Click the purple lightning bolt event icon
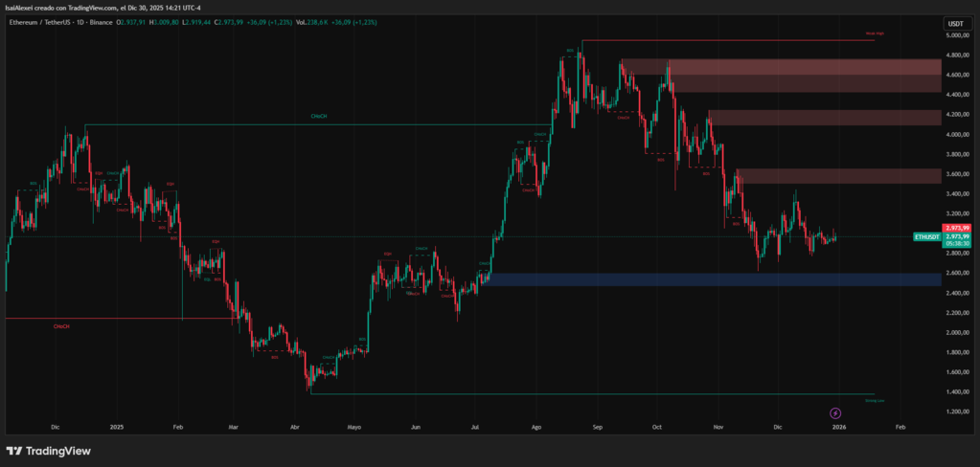The height and width of the screenshot is (467, 980). tap(836, 412)
